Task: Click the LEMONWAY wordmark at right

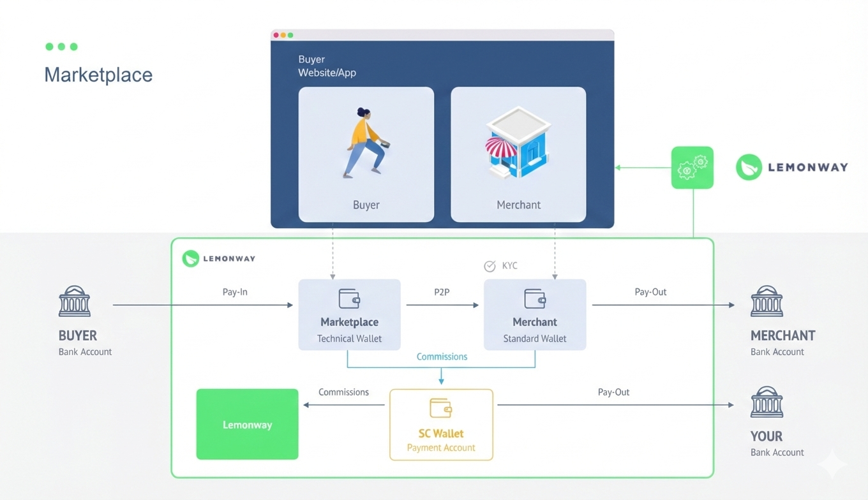Action: pyautogui.click(x=808, y=167)
